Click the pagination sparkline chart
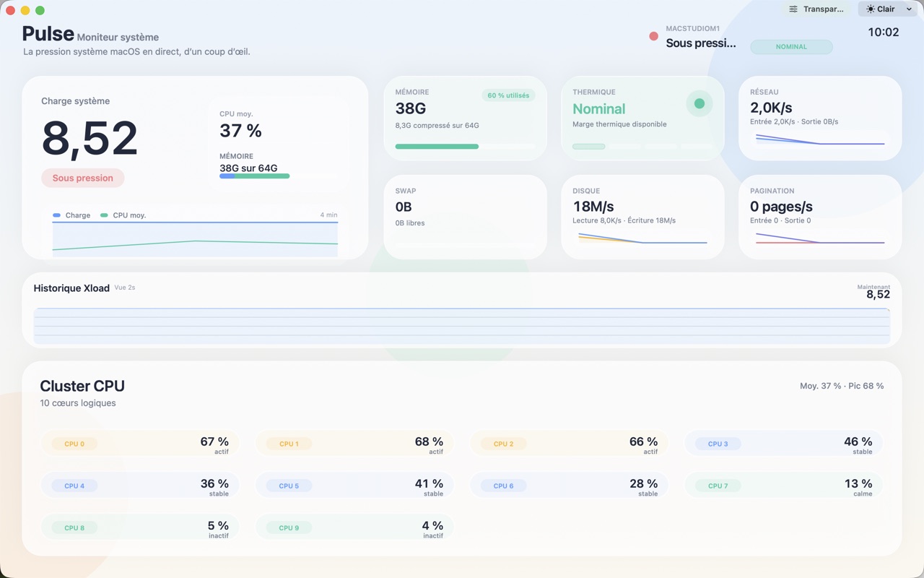This screenshot has width=924, height=578. (820, 238)
